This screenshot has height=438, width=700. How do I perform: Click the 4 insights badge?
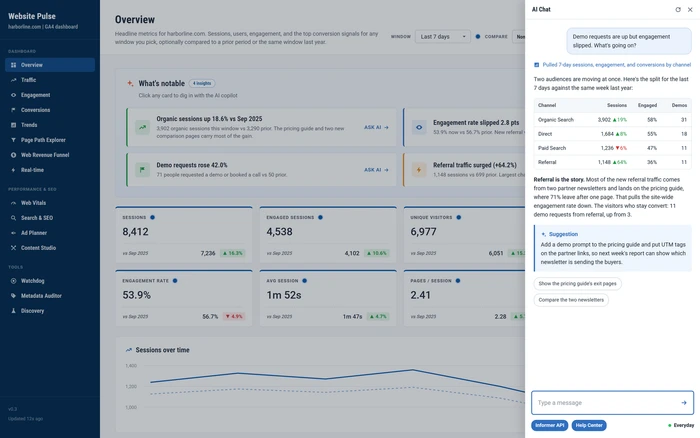pyautogui.click(x=202, y=83)
